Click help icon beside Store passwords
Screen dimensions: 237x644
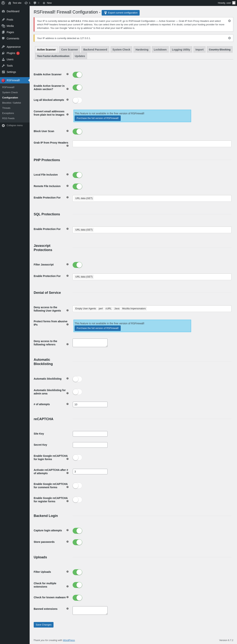click(67, 542)
